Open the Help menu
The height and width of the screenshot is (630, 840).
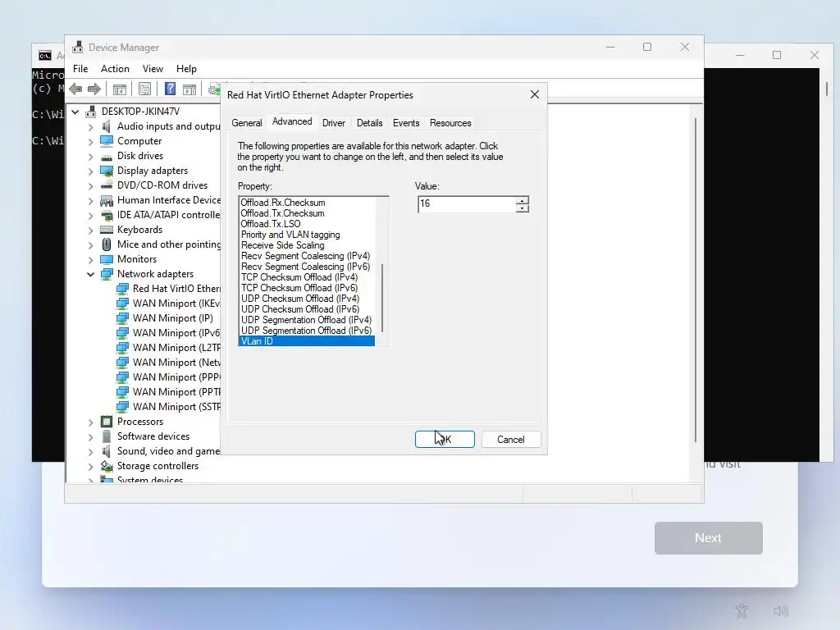tap(186, 69)
